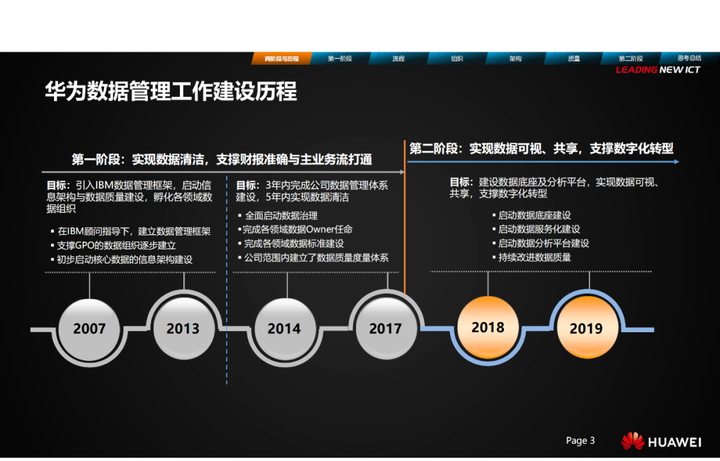Select the orange 2019 timeline circle

tap(586, 328)
